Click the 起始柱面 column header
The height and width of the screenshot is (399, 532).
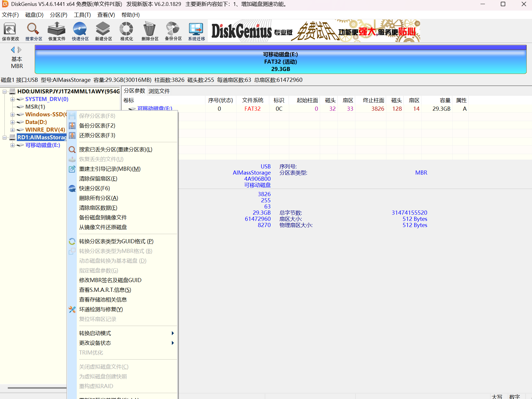click(305, 100)
